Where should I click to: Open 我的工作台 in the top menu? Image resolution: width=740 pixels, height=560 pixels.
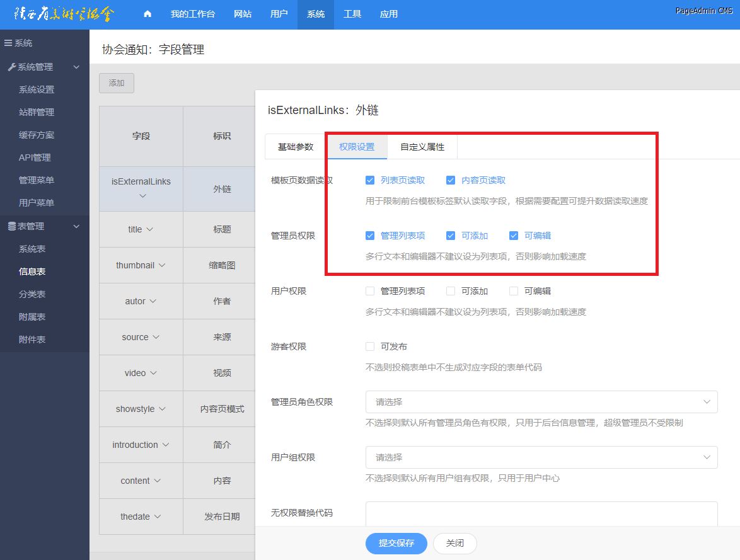point(192,14)
